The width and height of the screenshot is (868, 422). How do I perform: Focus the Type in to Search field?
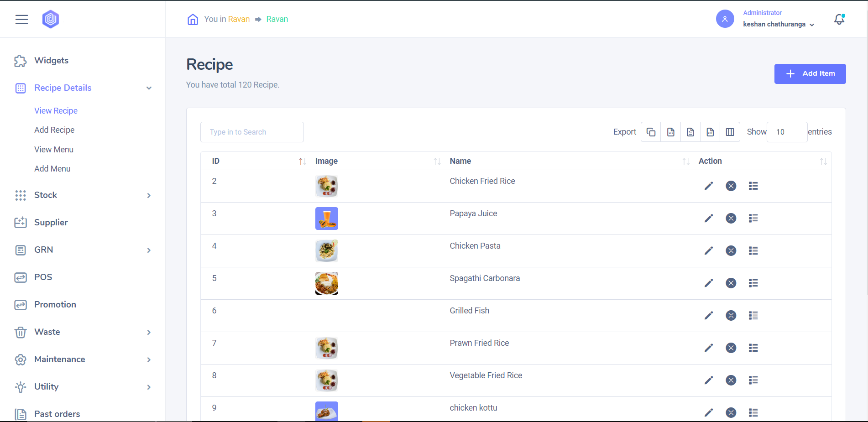252,132
